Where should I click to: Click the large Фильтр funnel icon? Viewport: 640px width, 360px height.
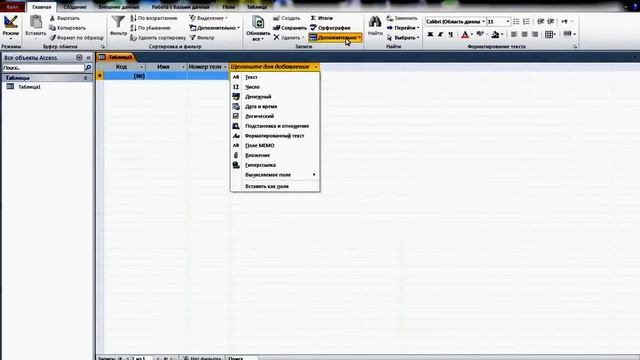[118, 22]
